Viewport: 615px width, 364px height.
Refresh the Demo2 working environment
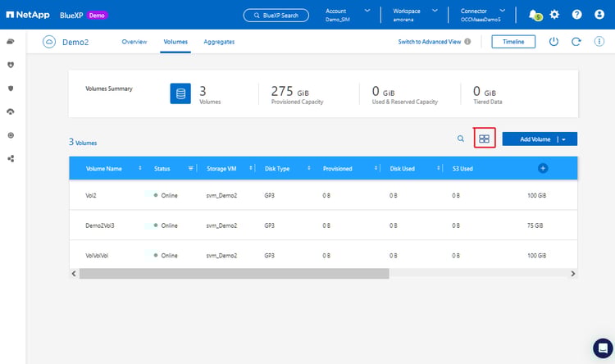click(x=576, y=42)
